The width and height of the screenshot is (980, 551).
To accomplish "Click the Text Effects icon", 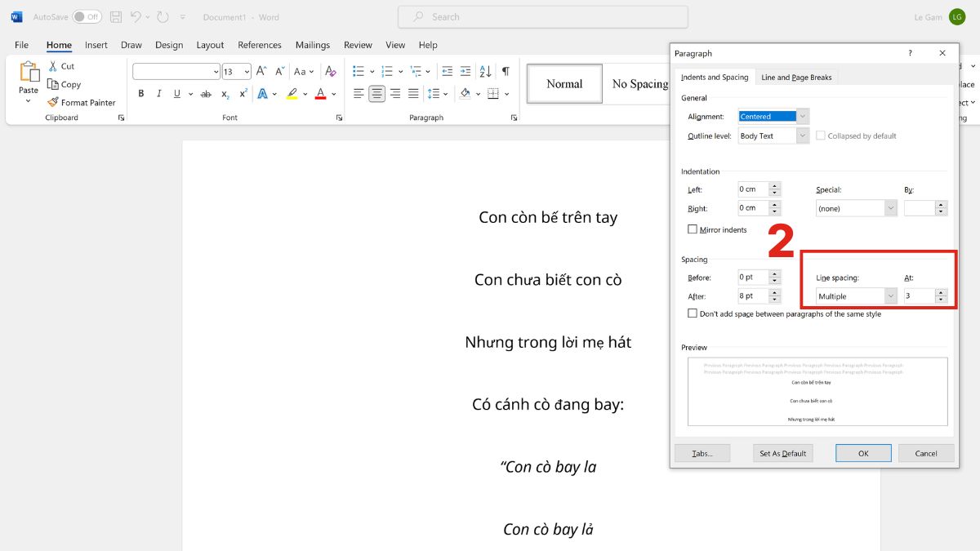I will 263,94.
